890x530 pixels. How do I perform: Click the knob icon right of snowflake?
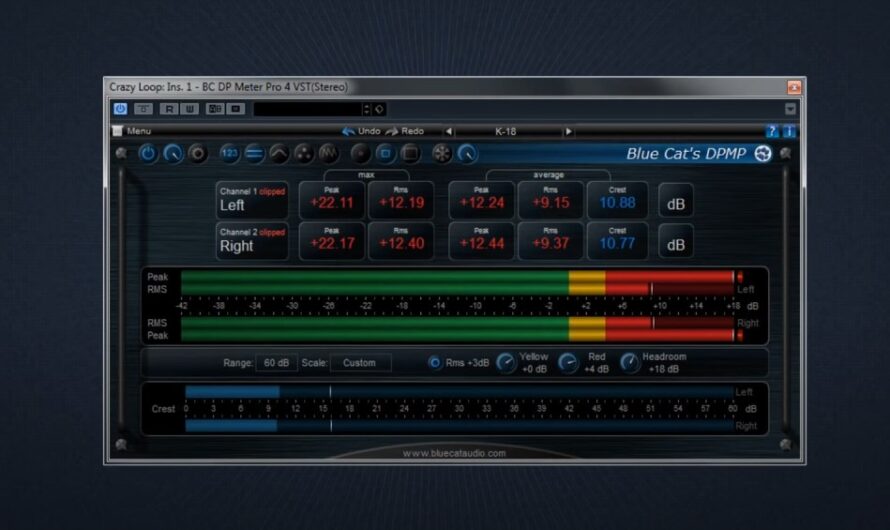467,153
